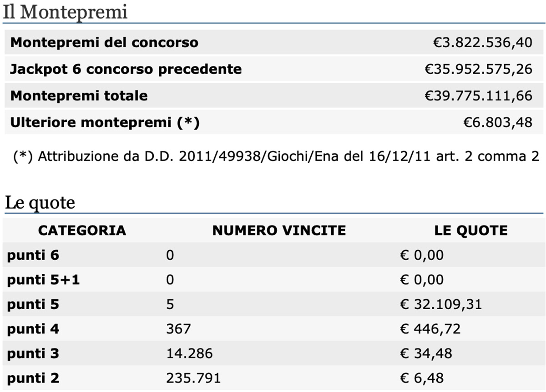This screenshot has height=392, width=546.
Task: Select Ulteriore montepremi (*) label
Action: pos(105,123)
